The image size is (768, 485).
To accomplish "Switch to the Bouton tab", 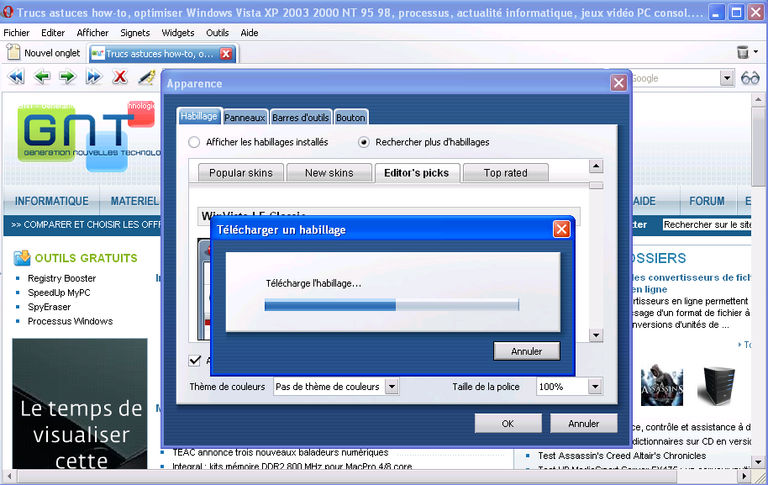I will (351, 118).
